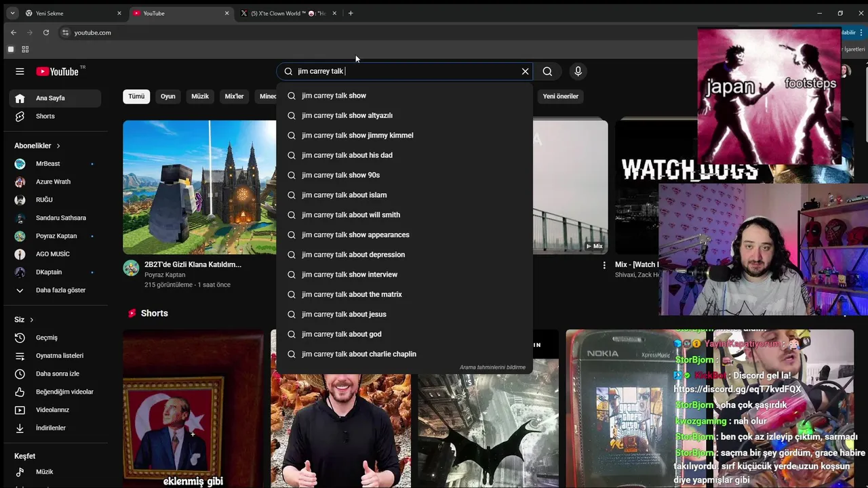Open Daha sonra izle list
This screenshot has width=868, height=488.
coord(55,373)
